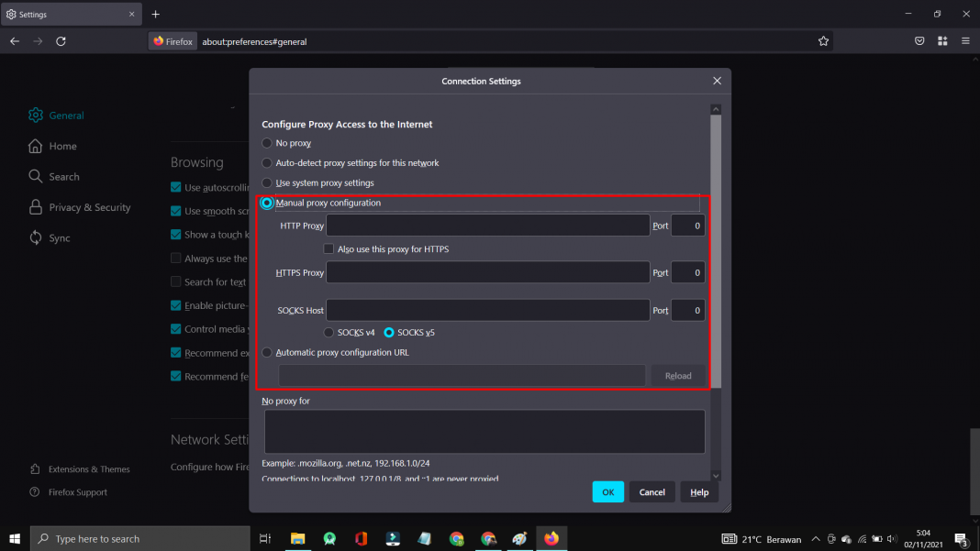Click the Reload button for automatic proxy URL
This screenshot has width=980, height=551.
tap(678, 375)
